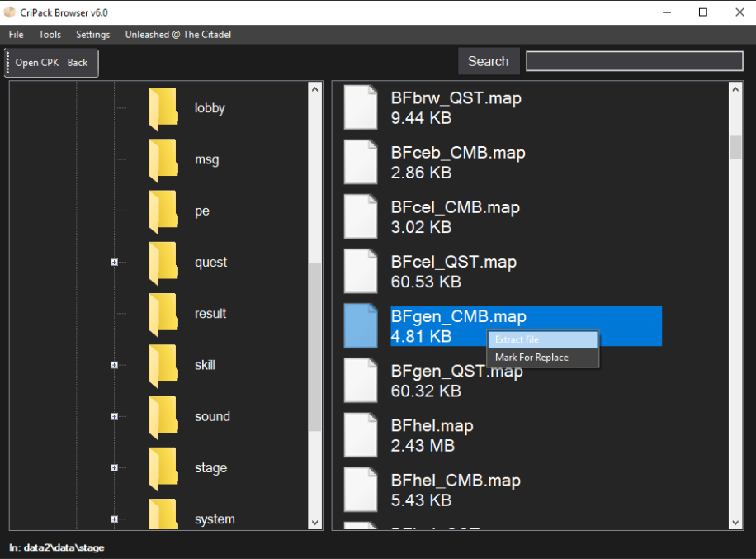The height and width of the screenshot is (559, 756).
Task: Click file list scroll down arrow
Action: point(735,523)
